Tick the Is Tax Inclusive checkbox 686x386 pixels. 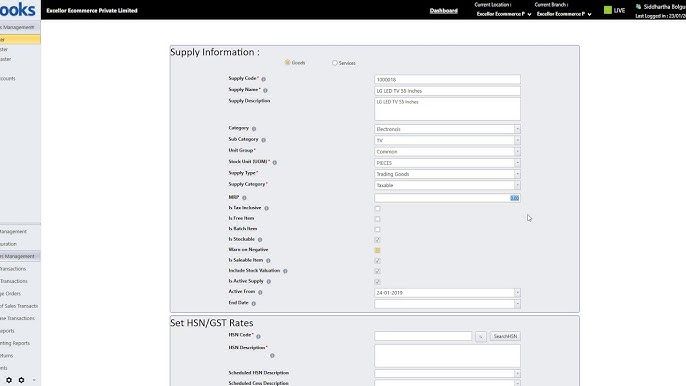(x=378, y=208)
